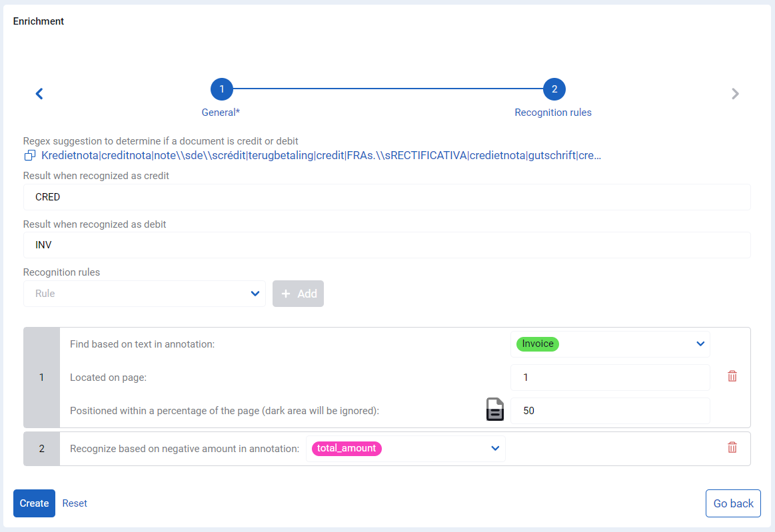Copy the regex suggestion with copy icon

(x=30, y=156)
